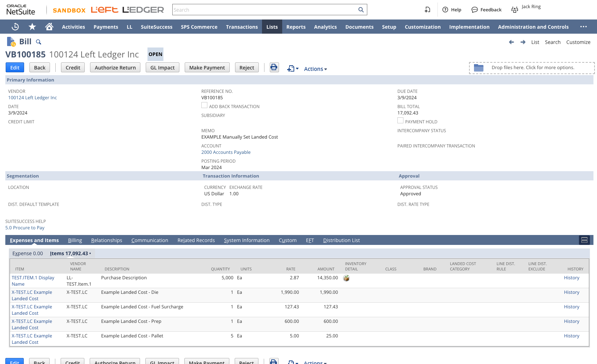Click the search magnifier in global search
This screenshot has width=597, height=364.
pyautogui.click(x=361, y=10)
